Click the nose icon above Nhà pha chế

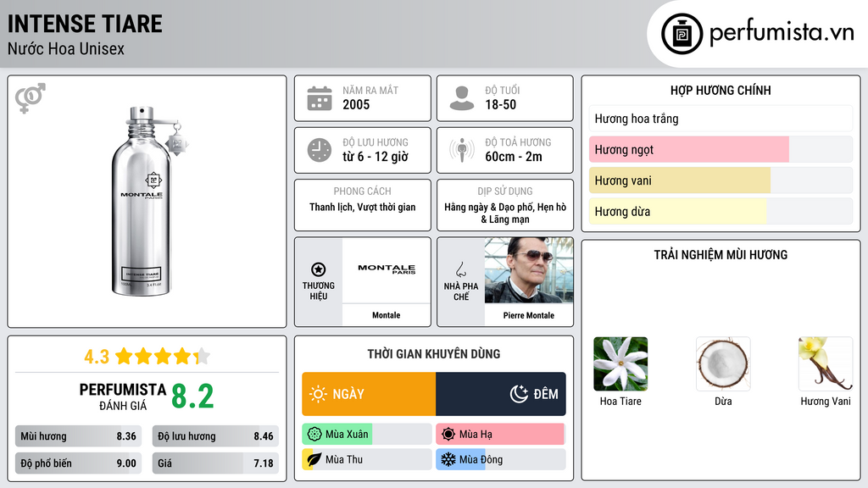click(461, 269)
